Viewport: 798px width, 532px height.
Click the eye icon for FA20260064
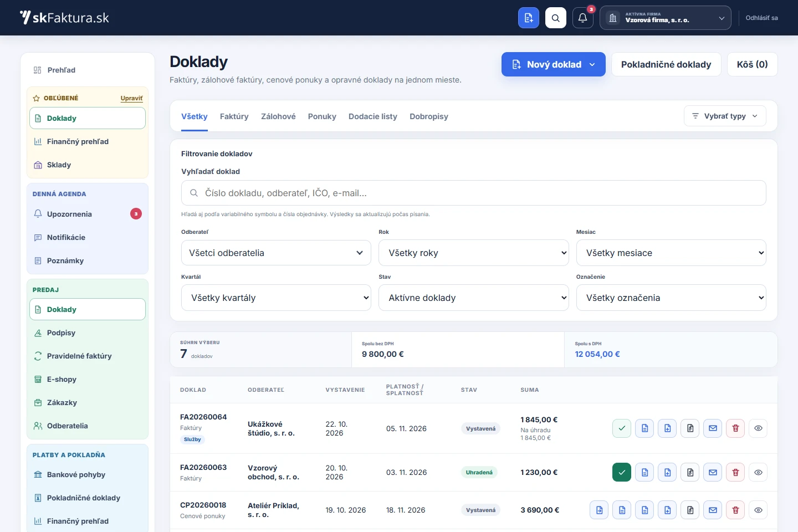coord(759,428)
